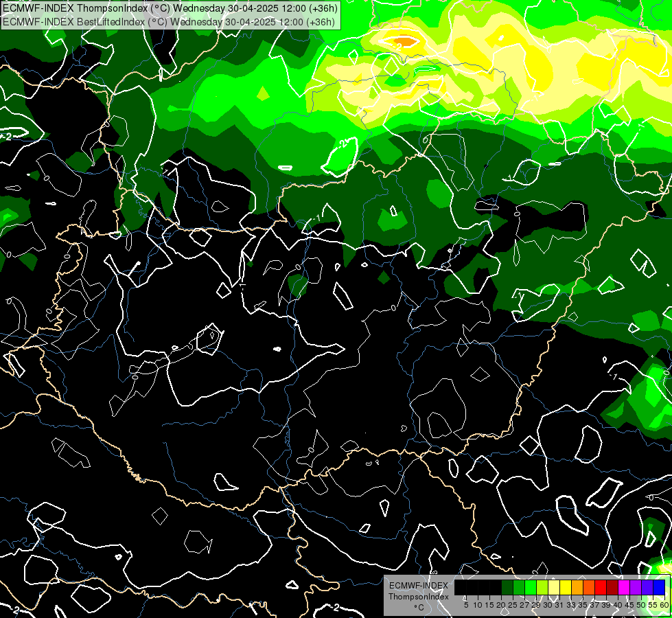This screenshot has height=618, width=672.
Task: Click the legend scale value 30
Action: click(x=548, y=605)
